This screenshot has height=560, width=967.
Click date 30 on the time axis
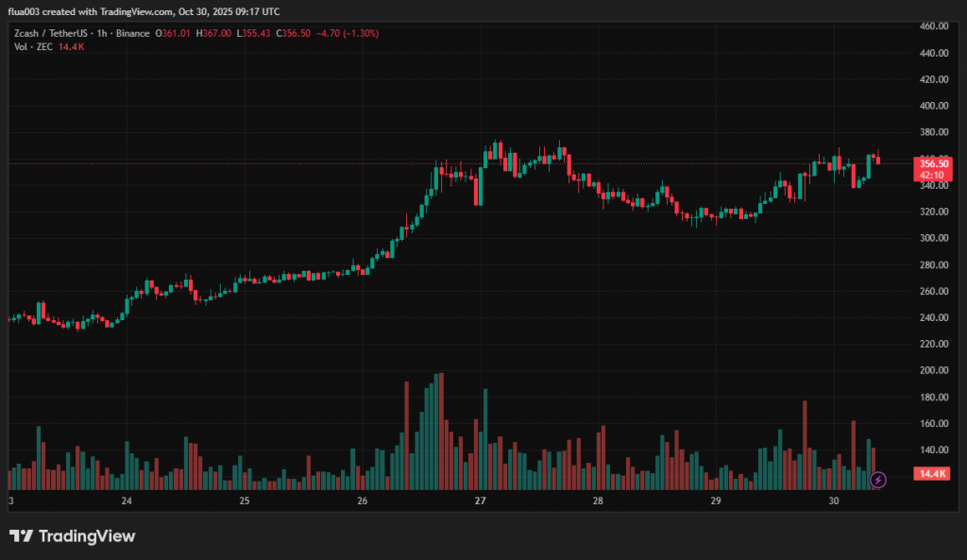pos(834,501)
